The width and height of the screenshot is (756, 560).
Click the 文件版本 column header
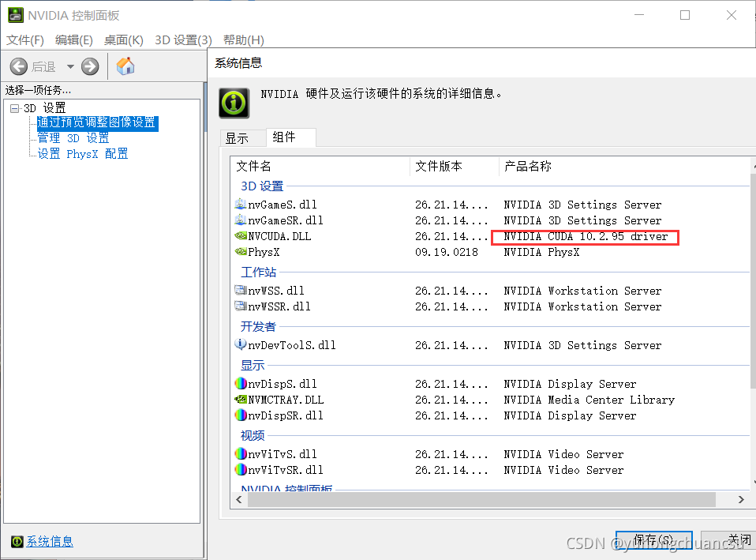click(455, 167)
